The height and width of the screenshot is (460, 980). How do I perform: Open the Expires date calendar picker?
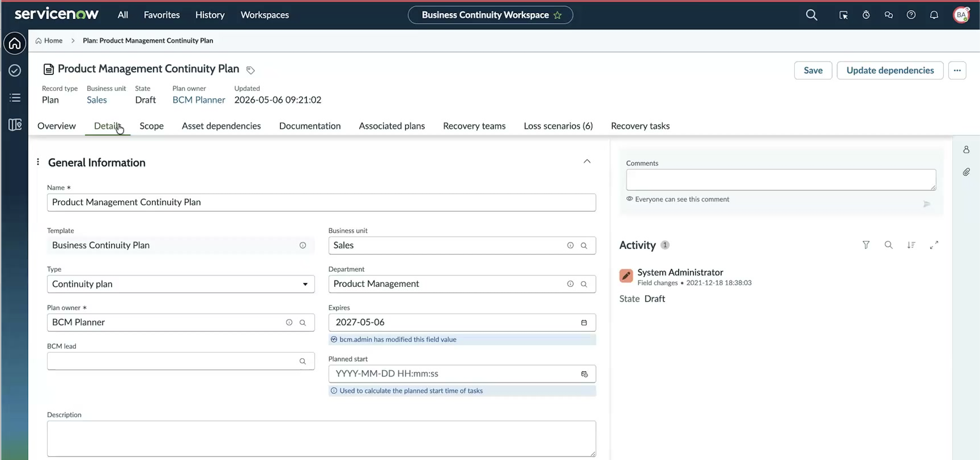584,322
